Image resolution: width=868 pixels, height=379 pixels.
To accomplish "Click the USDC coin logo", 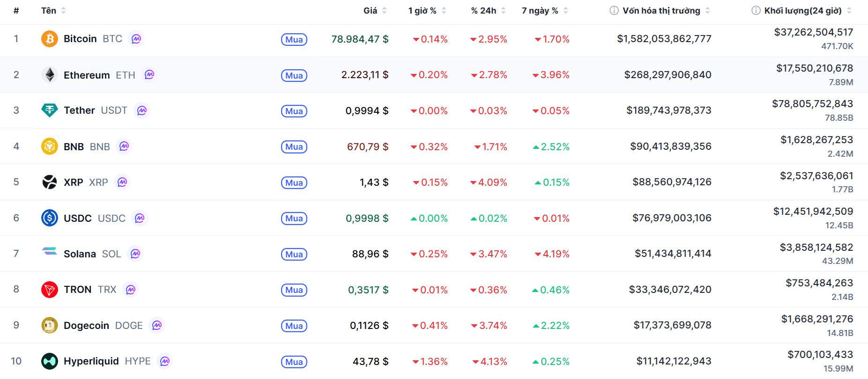I will click(x=50, y=218).
